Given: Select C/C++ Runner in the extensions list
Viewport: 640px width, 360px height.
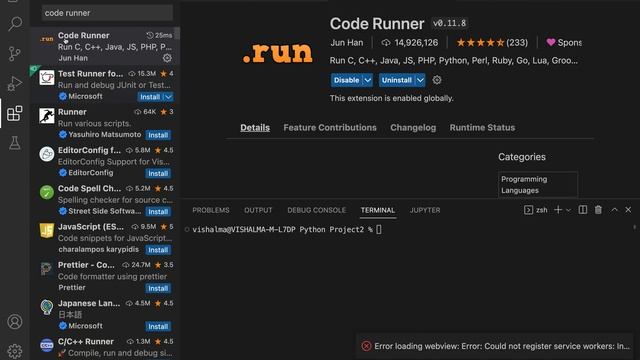Looking at the screenshot, I should [x=104, y=347].
